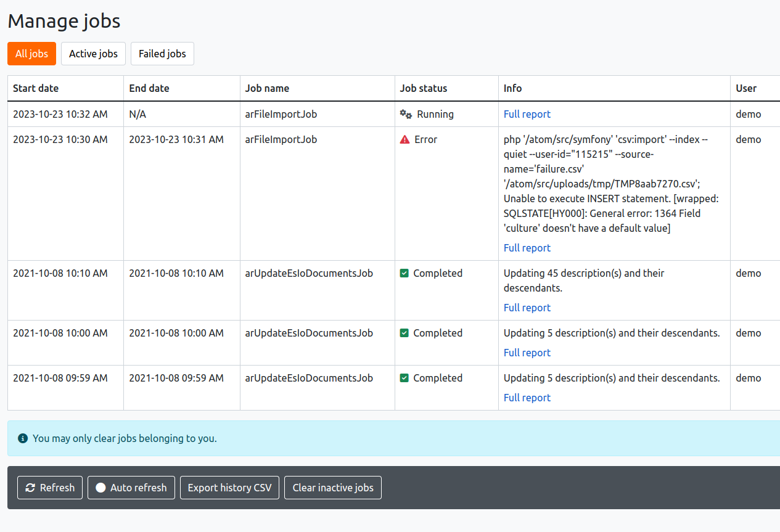Switch to the Failed jobs tab

click(x=162, y=54)
